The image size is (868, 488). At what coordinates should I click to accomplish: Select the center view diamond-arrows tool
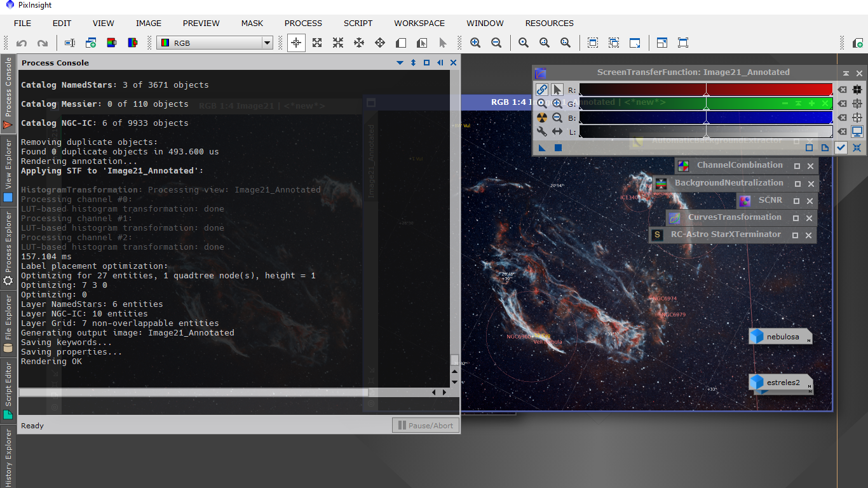point(380,43)
